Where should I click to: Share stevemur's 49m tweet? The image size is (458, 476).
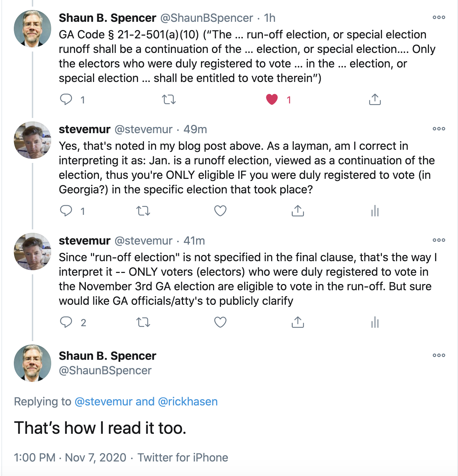tap(297, 211)
